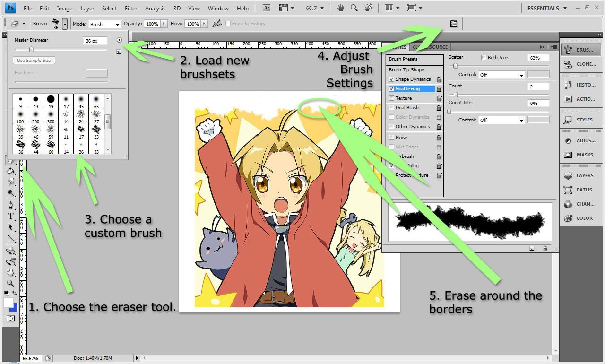The width and height of the screenshot is (605, 364).
Task: Open the Scatter Control dropdown
Action: point(501,75)
